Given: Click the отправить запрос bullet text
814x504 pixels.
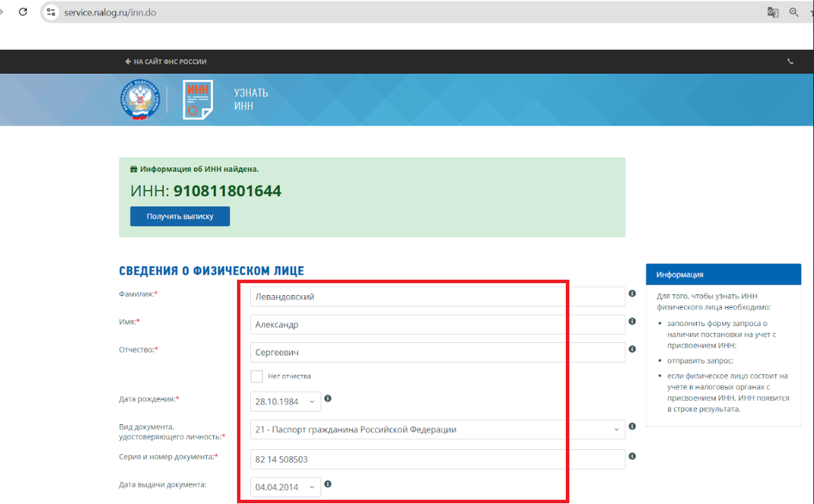Looking at the screenshot, I should coord(700,361).
